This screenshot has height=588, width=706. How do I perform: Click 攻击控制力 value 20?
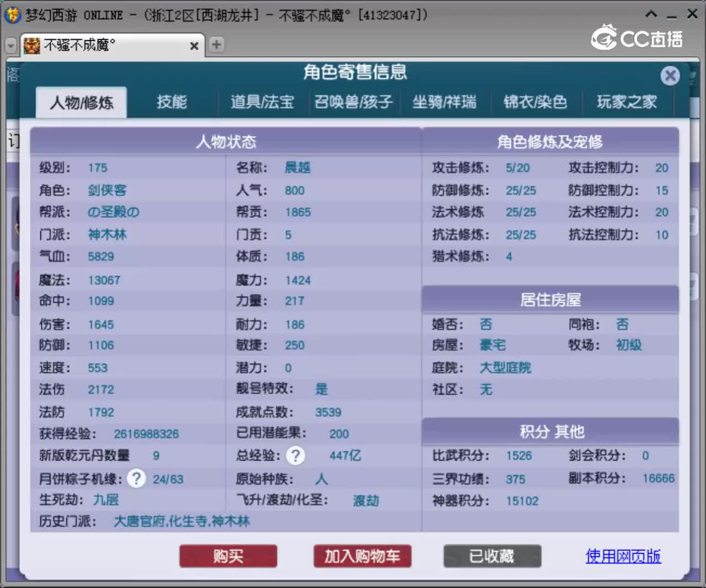pyautogui.click(x=662, y=168)
